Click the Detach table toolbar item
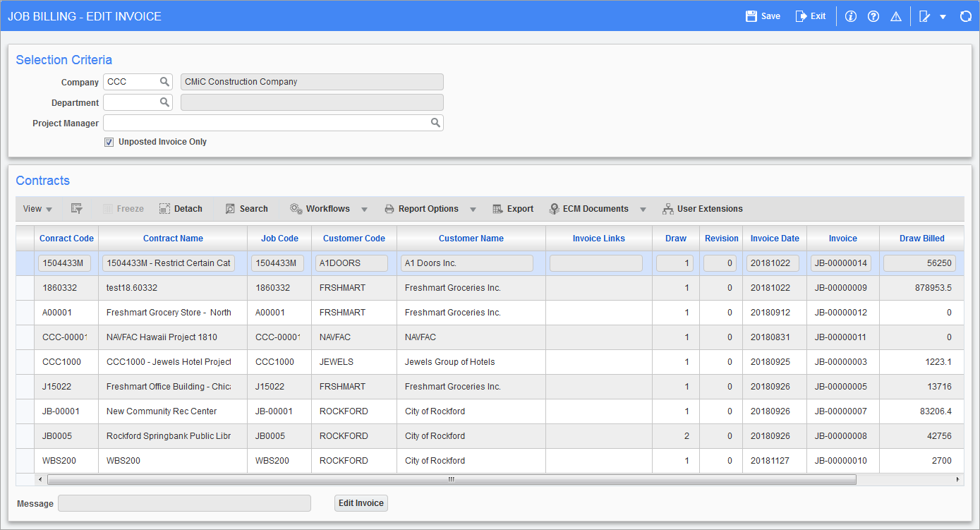The height and width of the screenshot is (530, 980). click(x=181, y=209)
